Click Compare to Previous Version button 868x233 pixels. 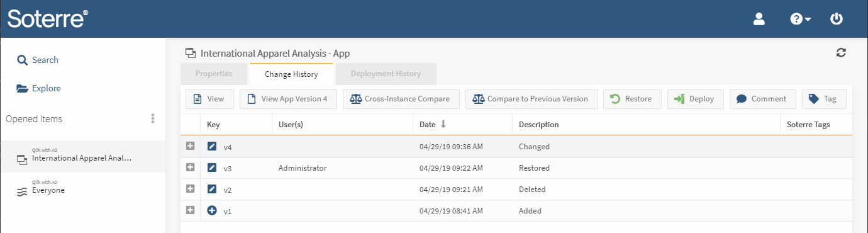(531, 99)
